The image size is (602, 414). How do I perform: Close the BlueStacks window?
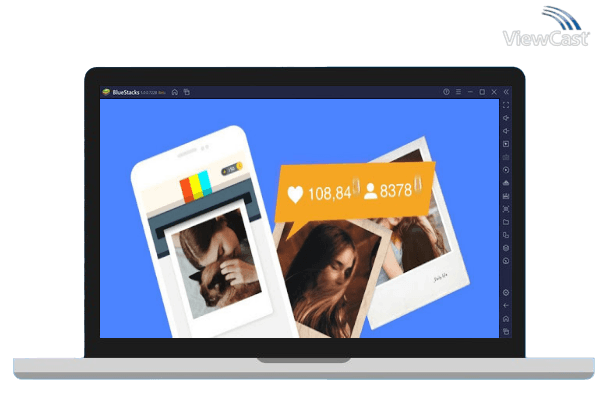click(x=494, y=92)
